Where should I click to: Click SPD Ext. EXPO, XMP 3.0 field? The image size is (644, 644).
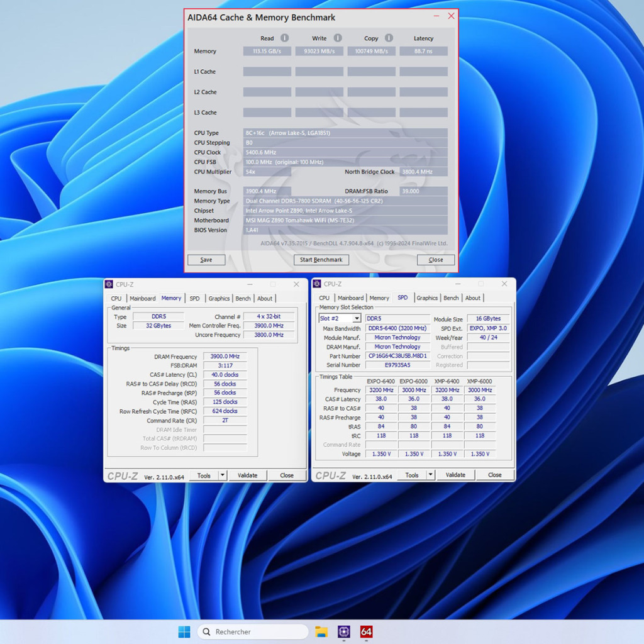pyautogui.click(x=488, y=328)
